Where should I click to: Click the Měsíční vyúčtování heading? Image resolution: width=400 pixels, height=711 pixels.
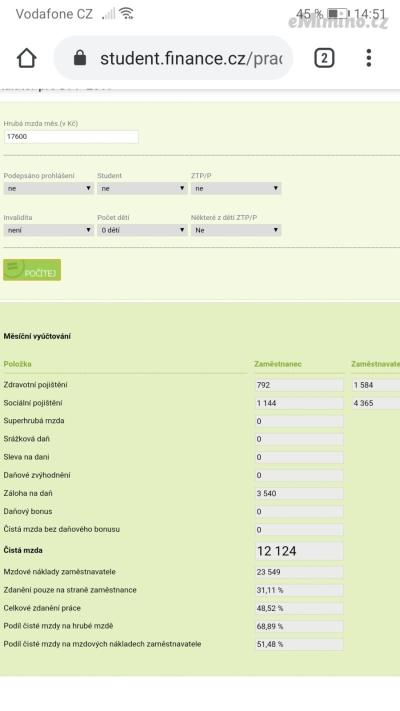pyautogui.click(x=37, y=336)
